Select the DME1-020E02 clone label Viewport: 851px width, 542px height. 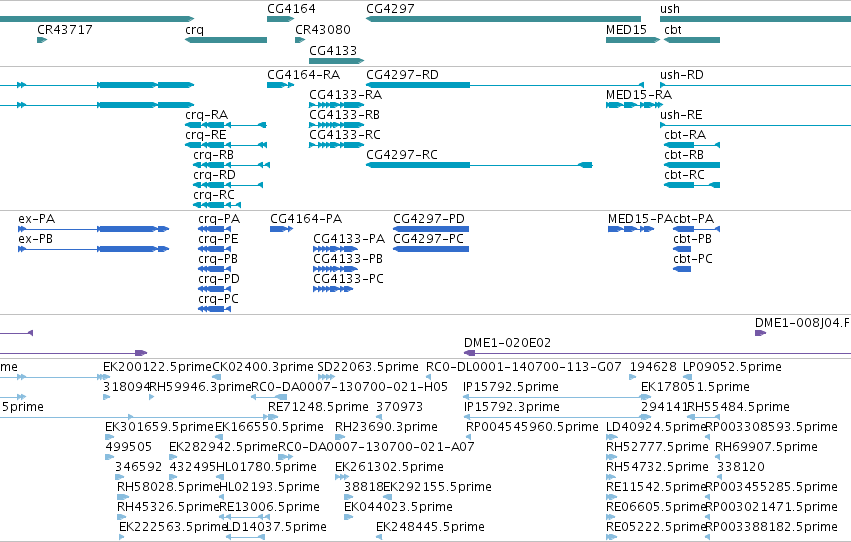point(507,343)
